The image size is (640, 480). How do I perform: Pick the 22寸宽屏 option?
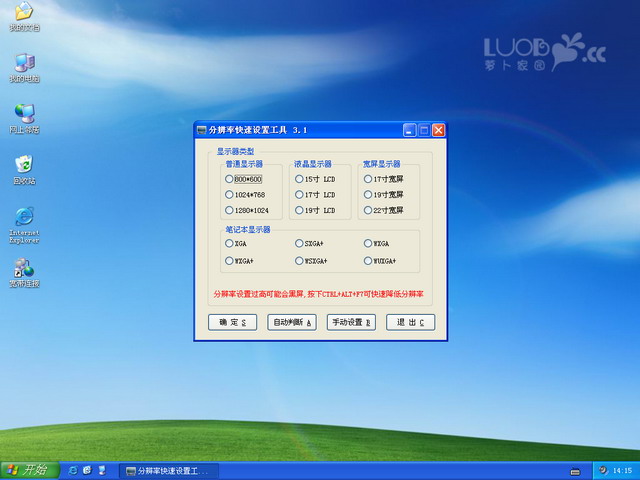click(383, 210)
